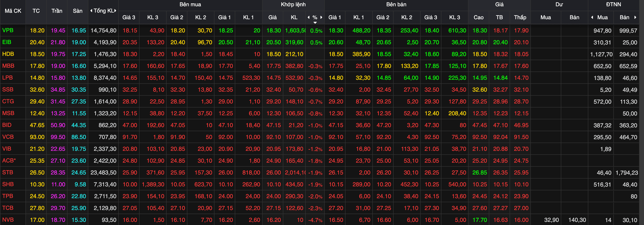Viewport: 644px width, 225px height.
Task: Sort by the Sàn column header
Action: 78,11
